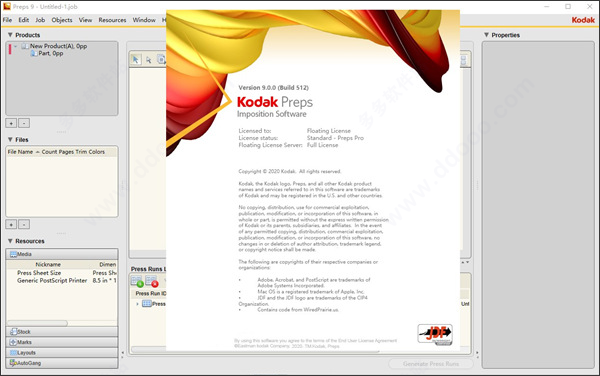
Task: Open the Media resources section
Action: click(x=62, y=254)
